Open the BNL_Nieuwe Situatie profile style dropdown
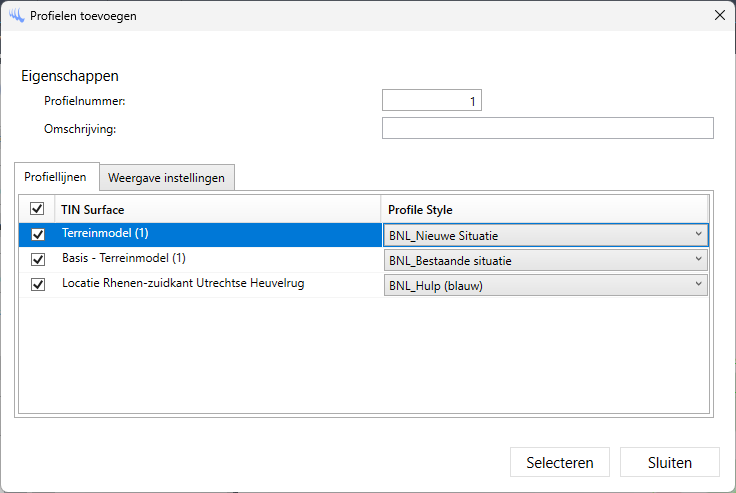736x493 pixels. coord(545,235)
